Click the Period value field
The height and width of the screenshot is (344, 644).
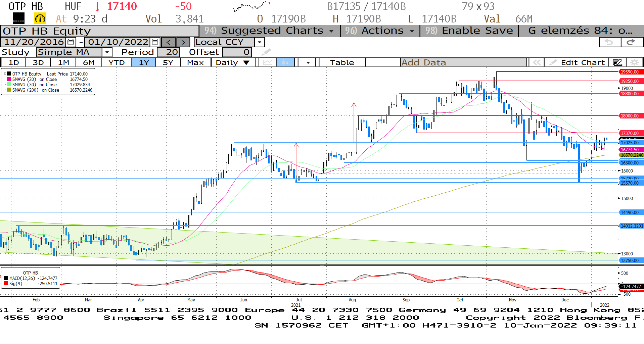pyautogui.click(x=168, y=52)
